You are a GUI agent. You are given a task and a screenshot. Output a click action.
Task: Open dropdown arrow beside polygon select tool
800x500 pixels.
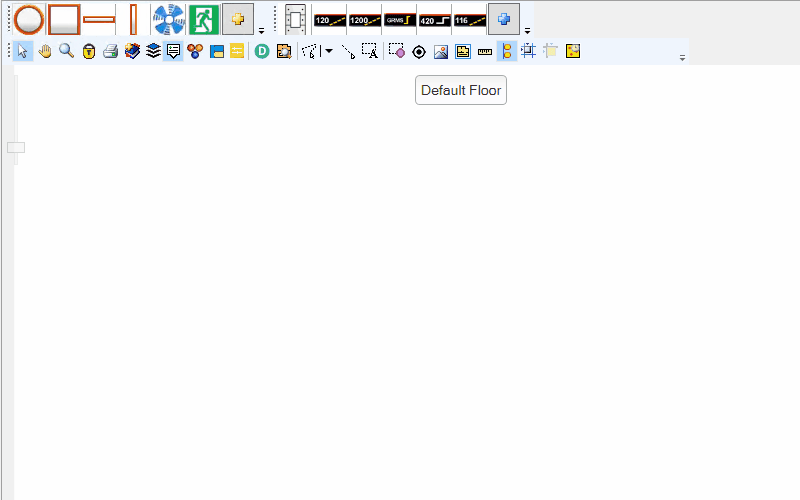[328, 51]
